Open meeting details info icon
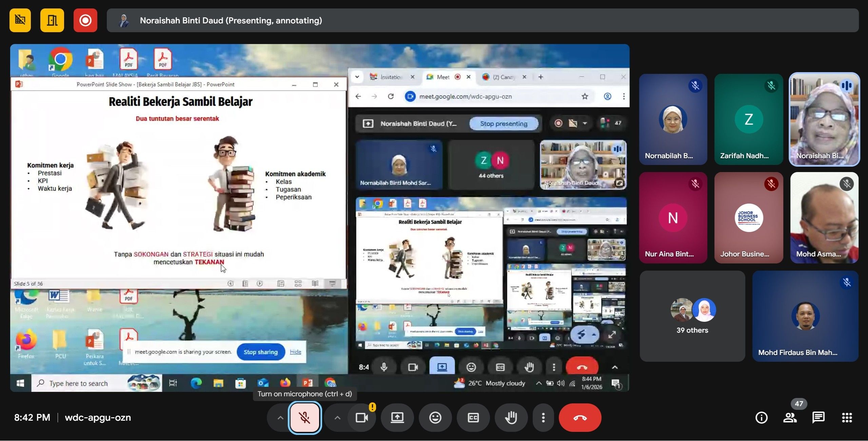 coord(762,418)
